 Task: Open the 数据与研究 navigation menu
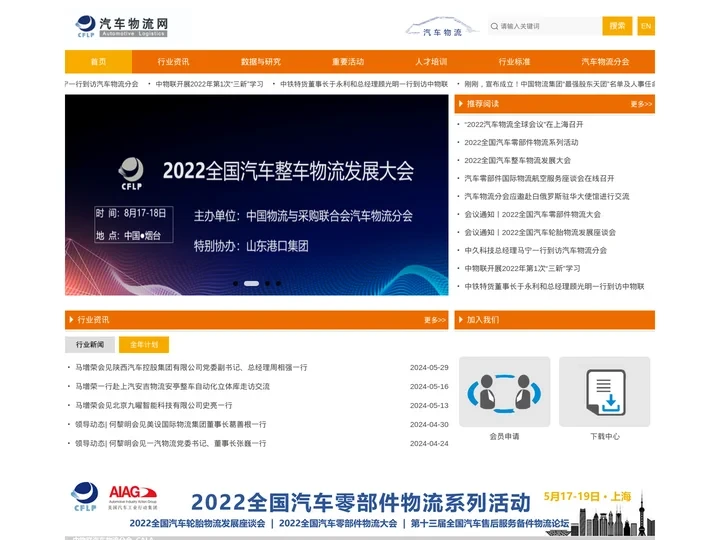[261, 62]
